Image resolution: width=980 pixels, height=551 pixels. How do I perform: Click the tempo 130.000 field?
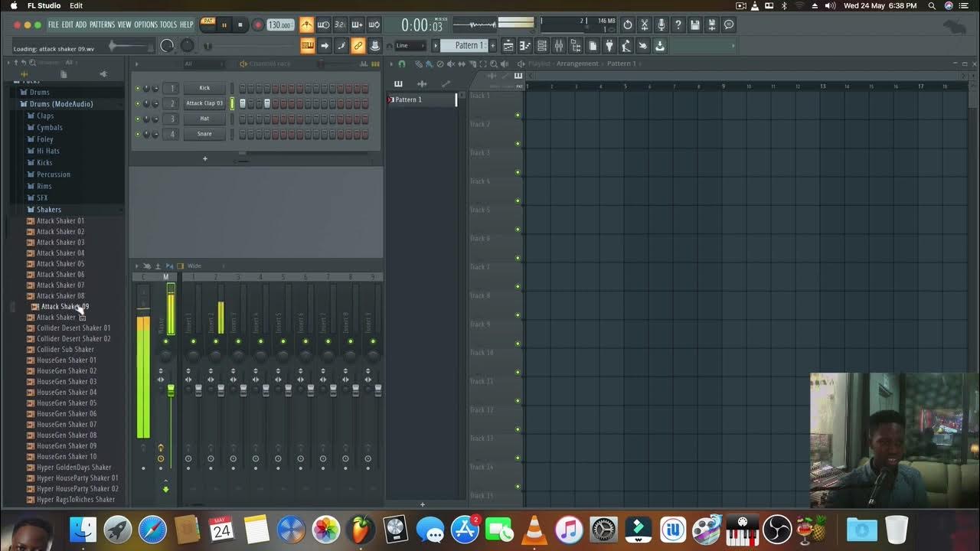click(x=279, y=25)
